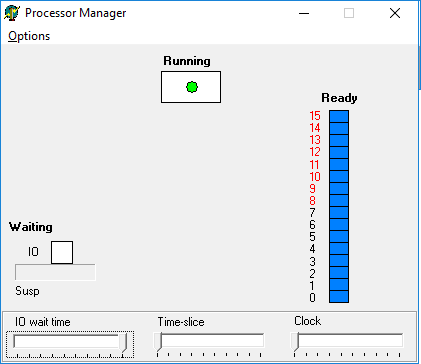Click the Processor Manager title bar icon
The height and width of the screenshot is (364, 421).
(x=12, y=13)
